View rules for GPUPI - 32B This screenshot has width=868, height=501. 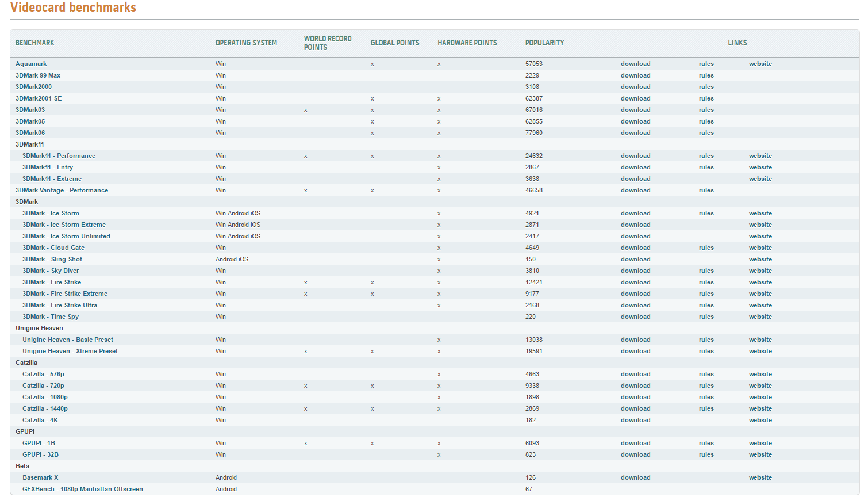[706, 454]
